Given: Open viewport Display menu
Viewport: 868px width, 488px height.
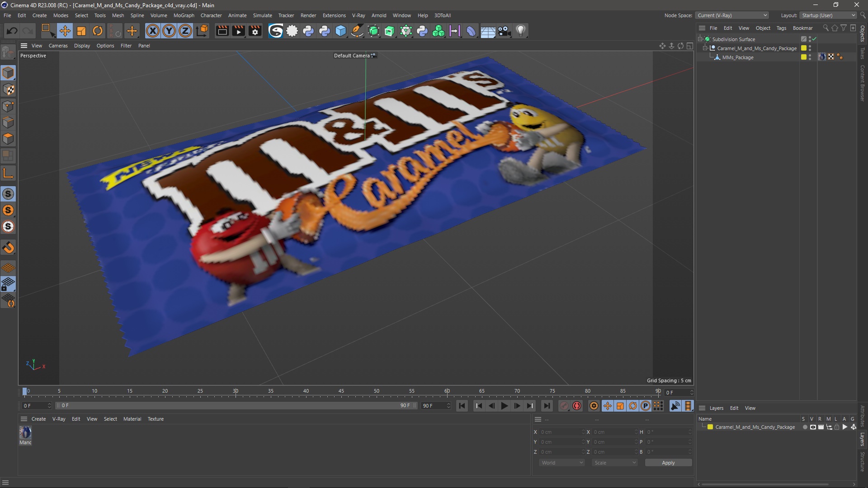Looking at the screenshot, I should point(82,46).
